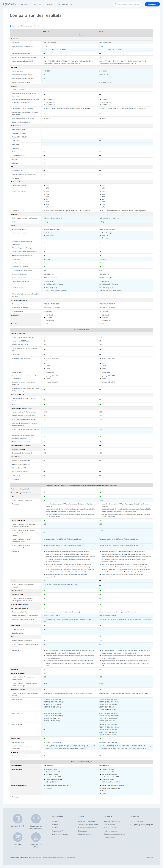
Task: Open Conditions générales footer link
Action: tap(49, 857)
